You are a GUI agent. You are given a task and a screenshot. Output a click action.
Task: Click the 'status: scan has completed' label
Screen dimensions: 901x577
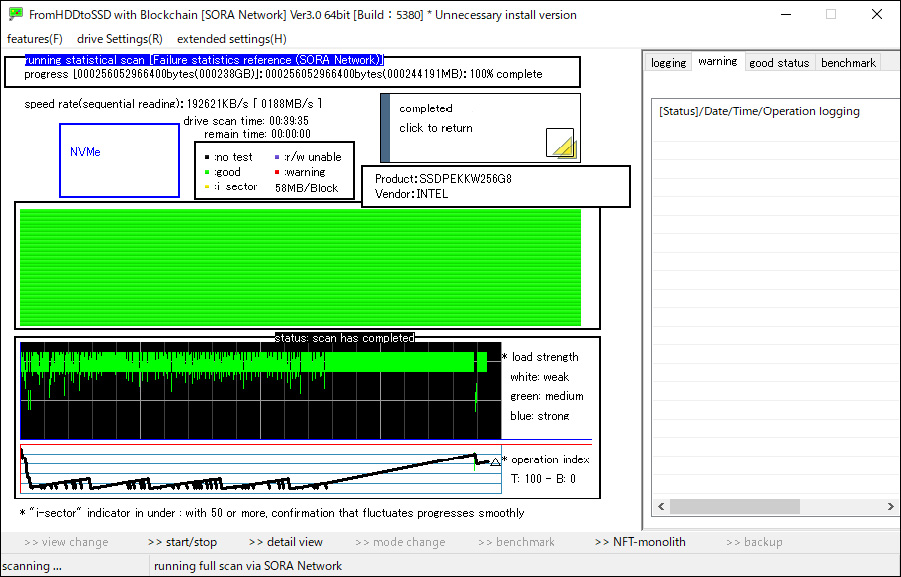tap(345, 338)
